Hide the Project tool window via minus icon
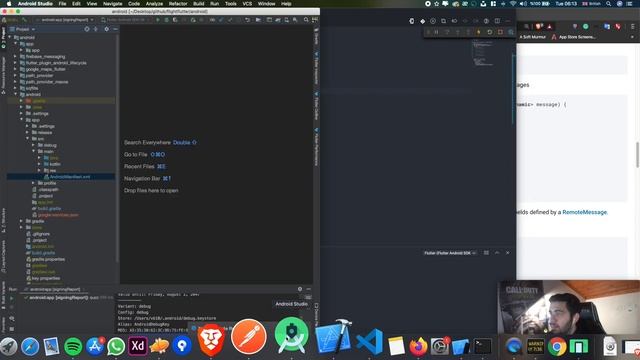Viewport: 640px width, 360px height. (x=115, y=29)
